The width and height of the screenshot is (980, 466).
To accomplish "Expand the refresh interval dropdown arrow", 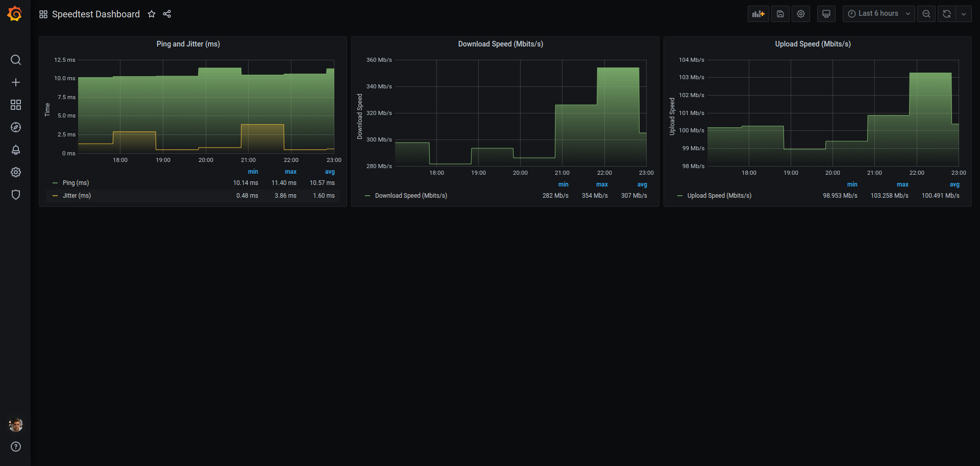I will (x=964, y=14).
